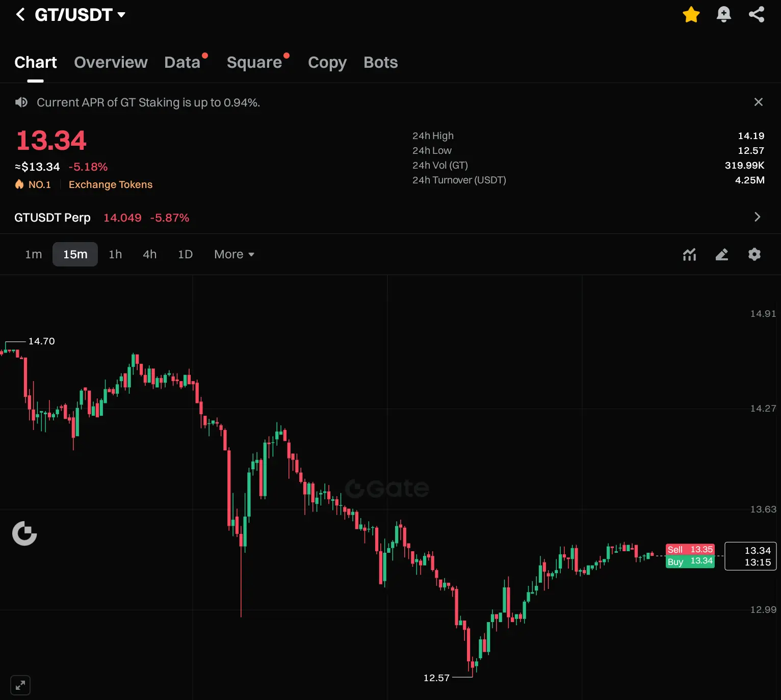Tap the Sell 13.35 price tag
781x700 pixels.
point(690,549)
